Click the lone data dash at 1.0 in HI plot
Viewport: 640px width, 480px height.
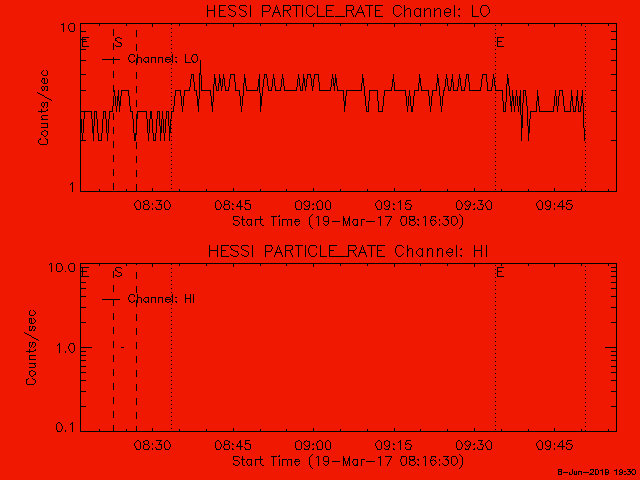point(122,347)
